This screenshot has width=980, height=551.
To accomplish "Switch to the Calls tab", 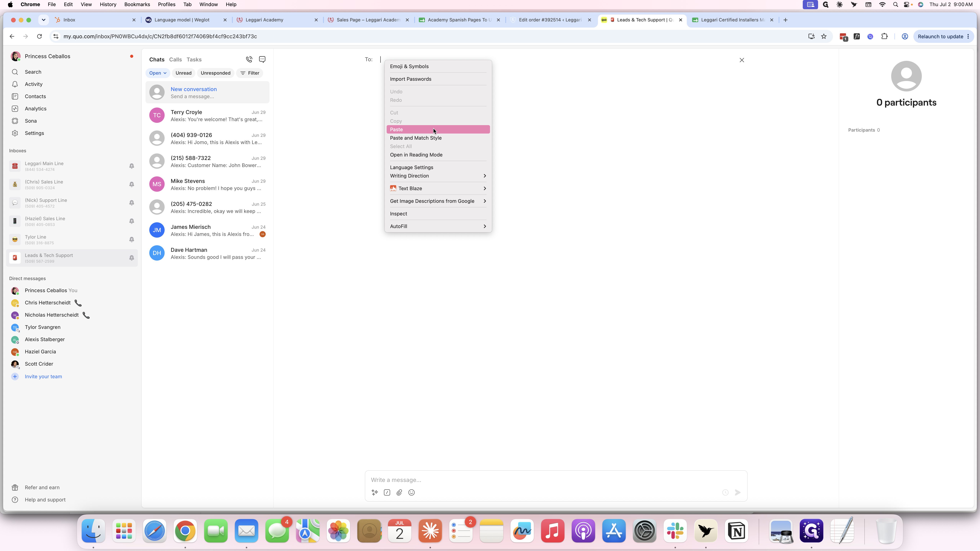I will pyautogui.click(x=175, y=59).
